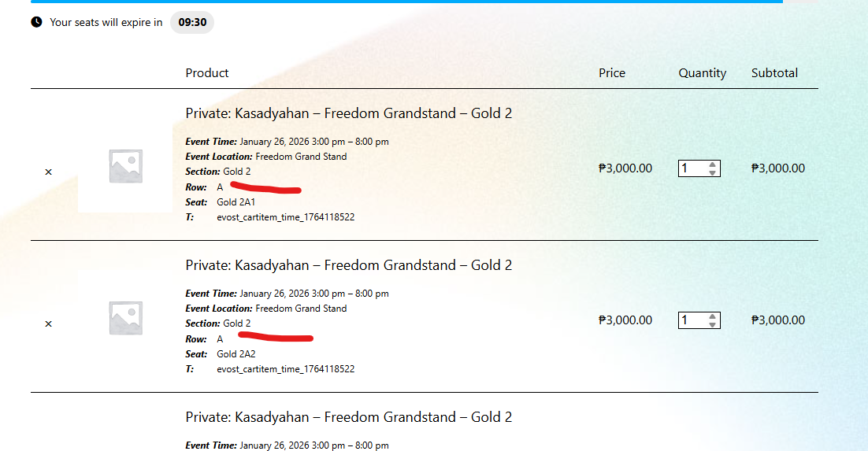The image size is (868, 451).
Task: Decrease quantity for seat Gold 2A1
Action: (712, 172)
